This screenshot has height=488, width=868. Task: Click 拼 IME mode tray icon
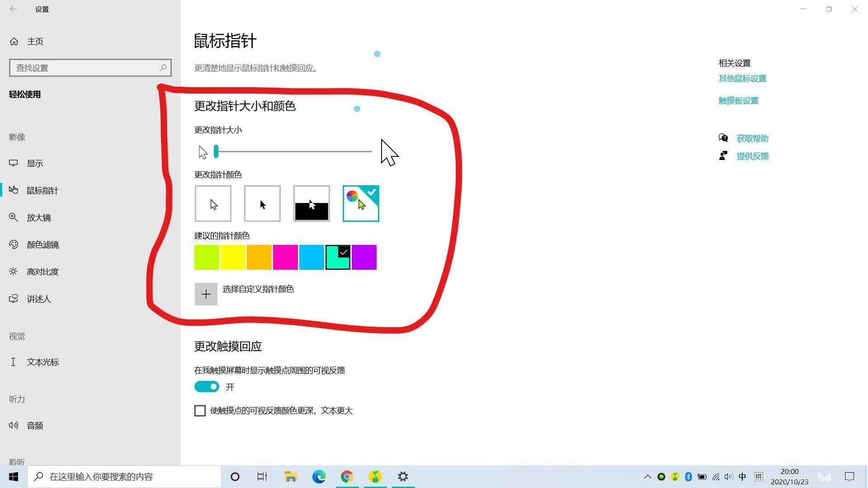(x=758, y=477)
